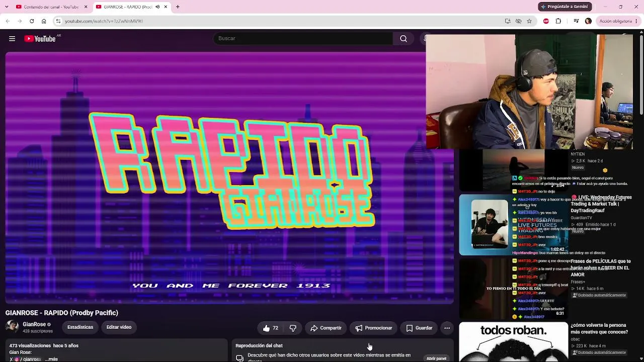Screen dimensions: 644x362
Task: Open the Frases de PELÍCULAS video thumbnail
Action: click(x=513, y=289)
